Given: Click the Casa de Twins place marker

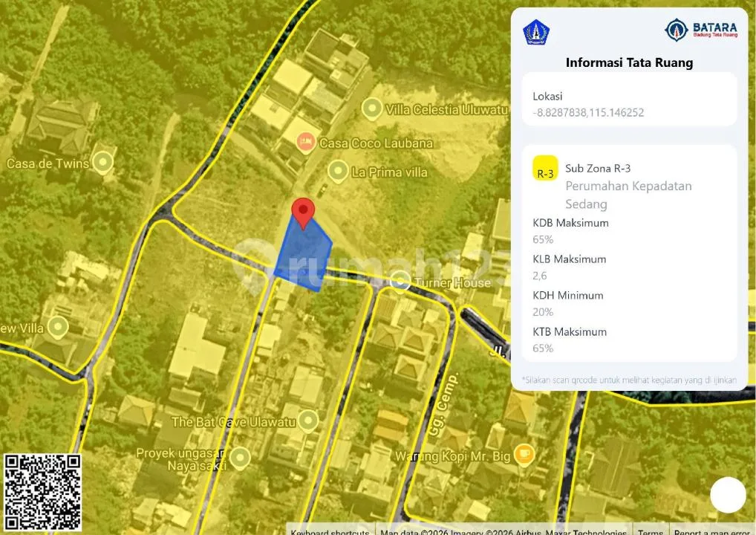Looking at the screenshot, I should pos(102,163).
